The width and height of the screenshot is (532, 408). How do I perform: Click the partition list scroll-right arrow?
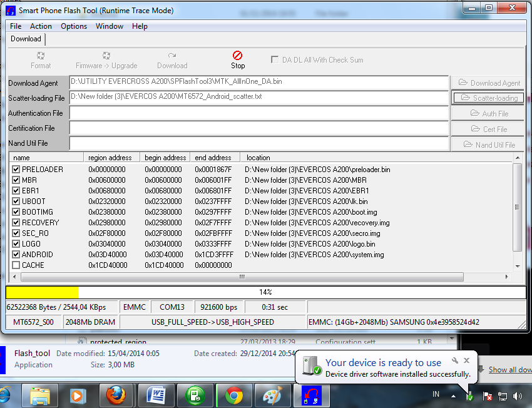click(506, 277)
